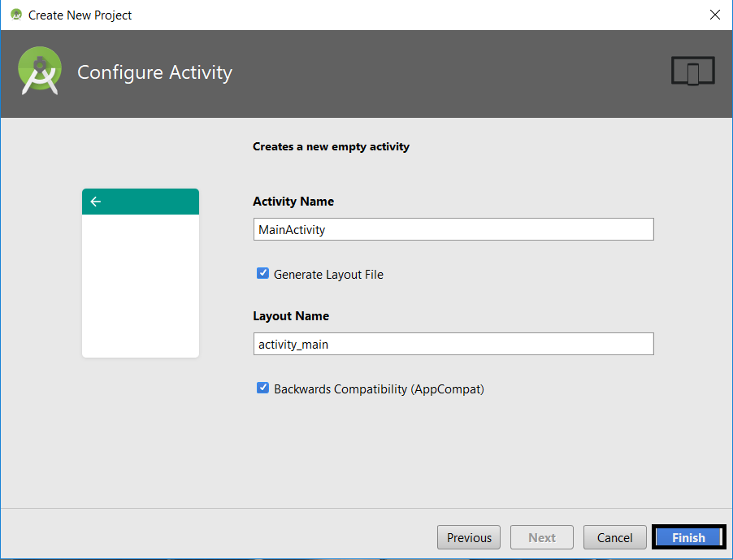Screen dimensions: 733x560
Task: Cancel the project creation
Action: click(614, 537)
